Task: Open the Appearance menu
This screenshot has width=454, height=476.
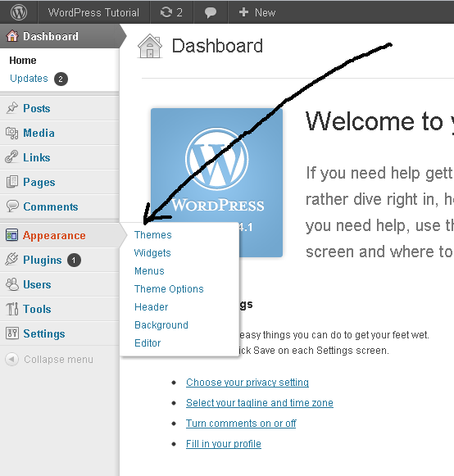Action: (x=54, y=236)
